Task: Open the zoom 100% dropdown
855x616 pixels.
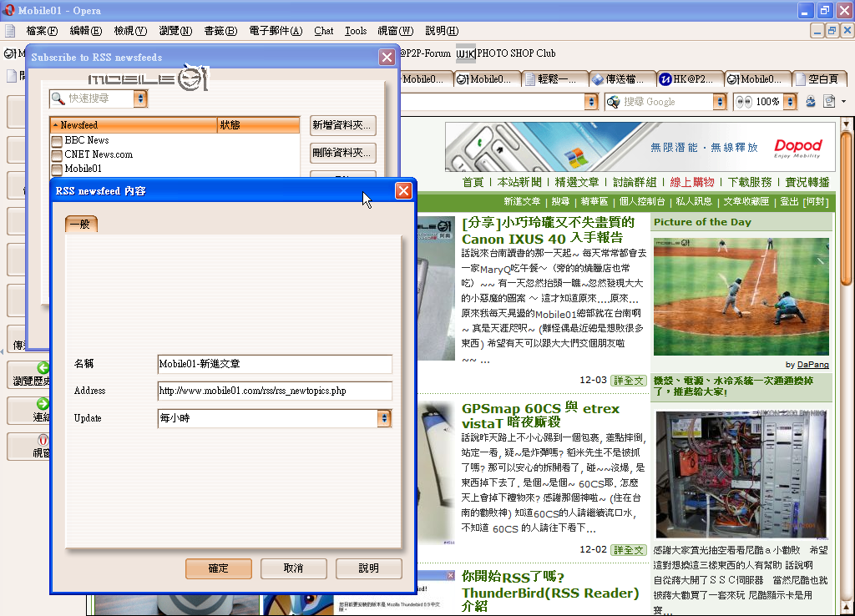Action: point(790,102)
